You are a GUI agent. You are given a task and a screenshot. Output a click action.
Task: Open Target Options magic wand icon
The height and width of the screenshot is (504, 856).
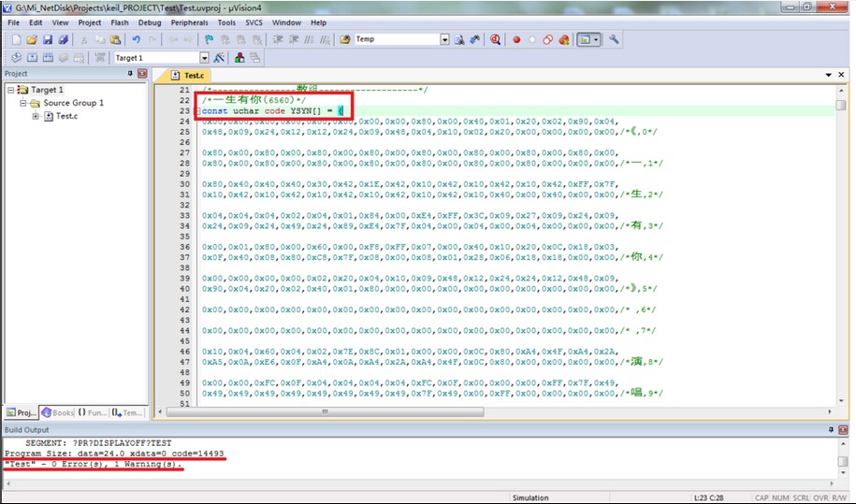point(216,58)
